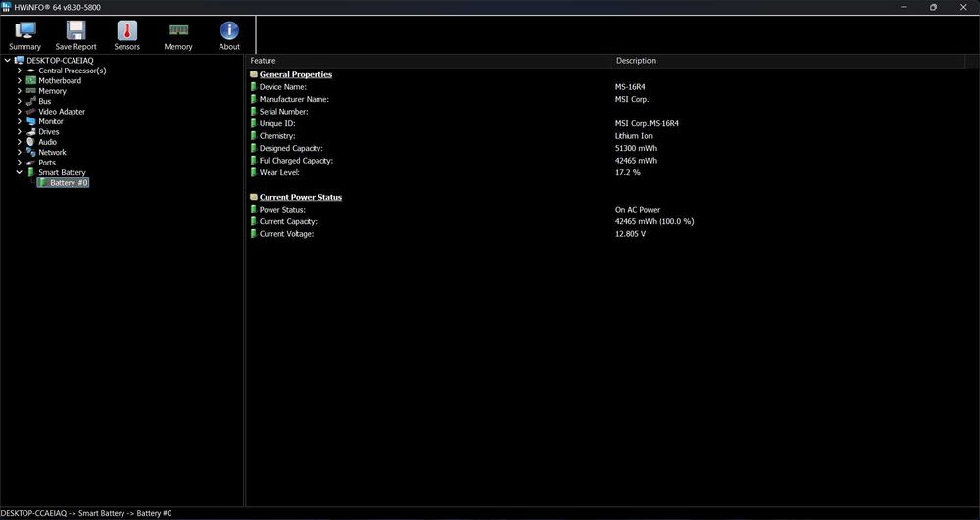
Task: Click battery icon beside Current Voltage
Action: tap(254, 233)
